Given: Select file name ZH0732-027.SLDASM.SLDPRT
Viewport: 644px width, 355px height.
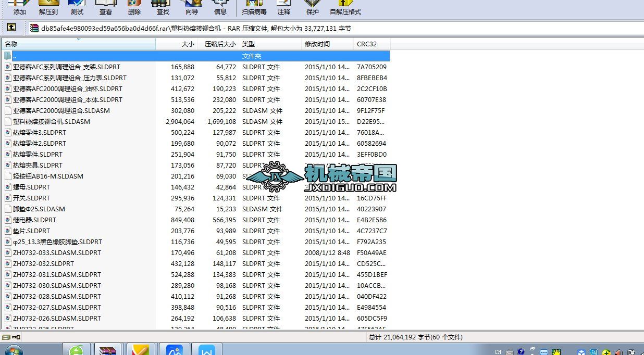Looking at the screenshot, I should click(x=57, y=307).
